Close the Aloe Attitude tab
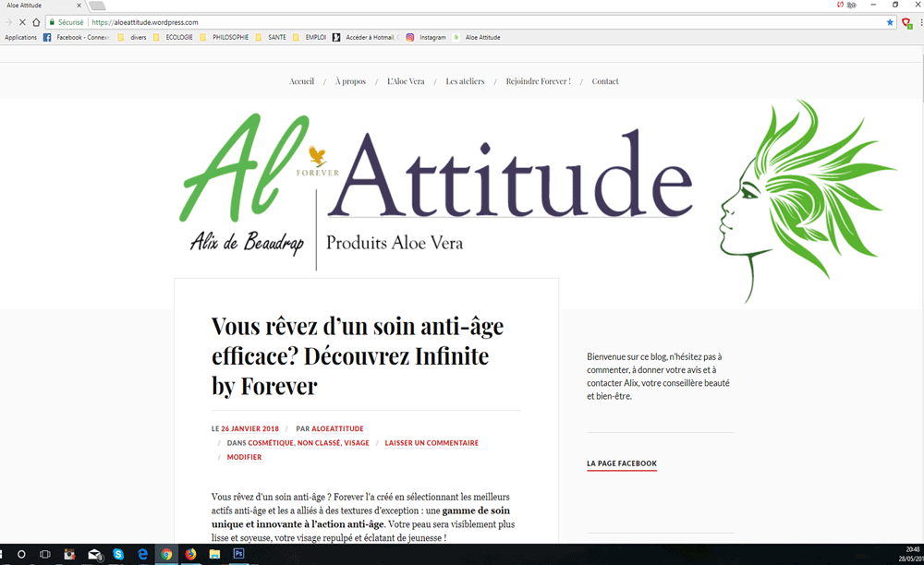 (79, 6)
